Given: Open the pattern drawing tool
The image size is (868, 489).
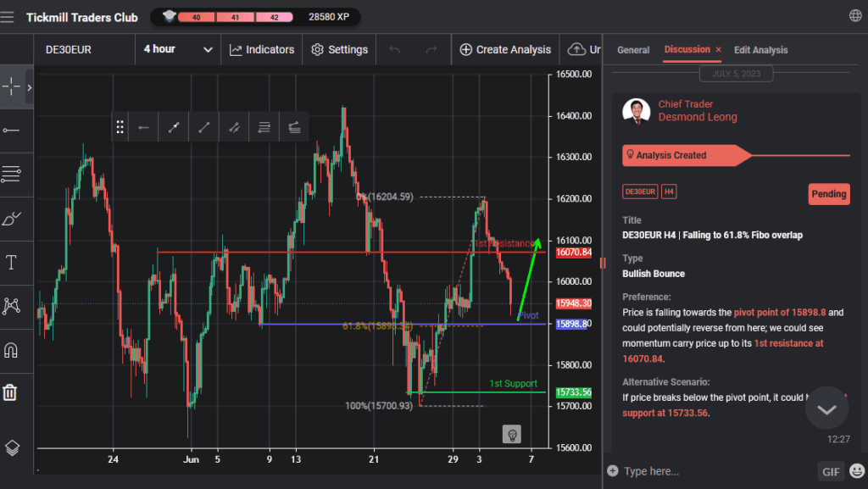Looking at the screenshot, I should click(12, 305).
